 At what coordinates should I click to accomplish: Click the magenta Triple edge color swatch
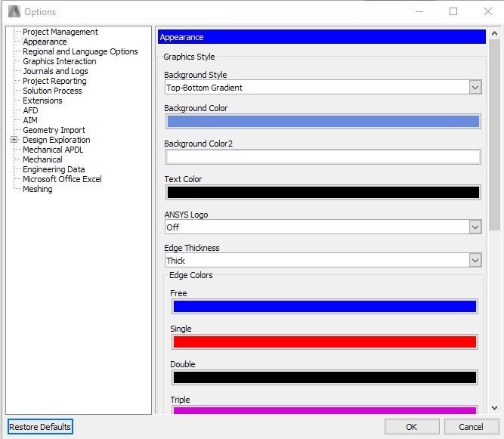pos(325,410)
